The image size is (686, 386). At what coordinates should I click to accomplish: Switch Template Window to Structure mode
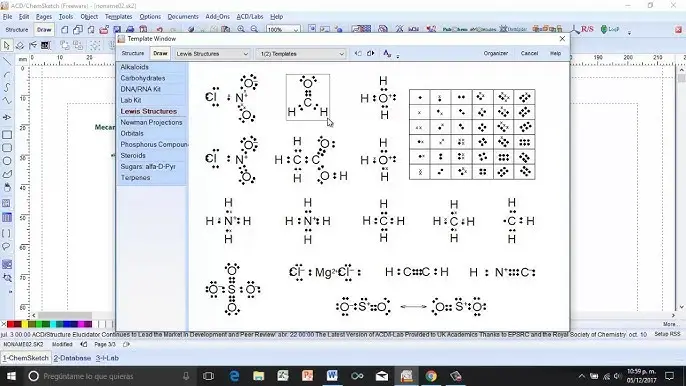tap(133, 53)
